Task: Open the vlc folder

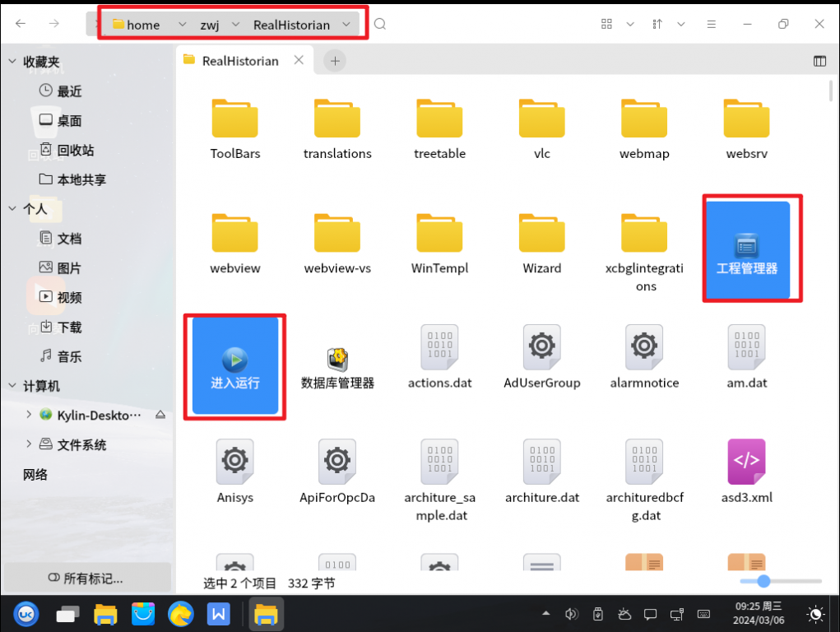Action: pos(541,128)
